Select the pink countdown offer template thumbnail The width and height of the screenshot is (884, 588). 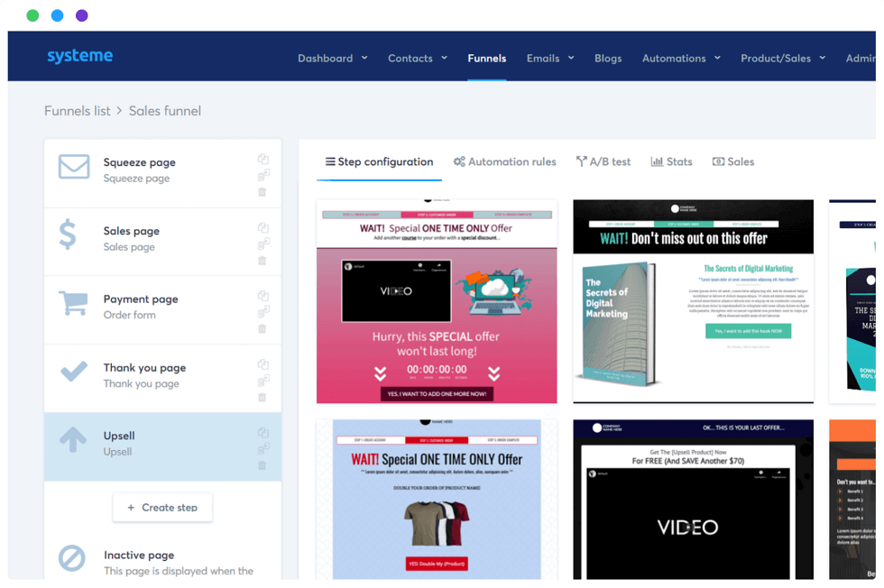tap(436, 302)
